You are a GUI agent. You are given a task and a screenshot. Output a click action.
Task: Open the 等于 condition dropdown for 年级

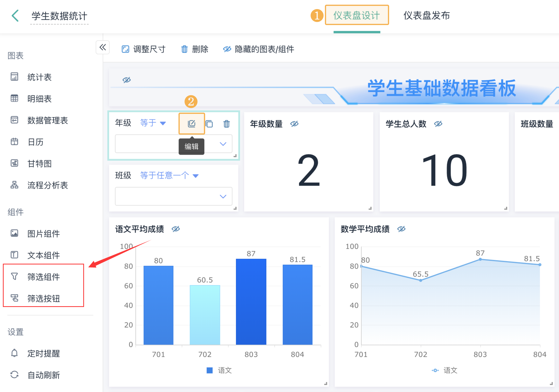153,123
